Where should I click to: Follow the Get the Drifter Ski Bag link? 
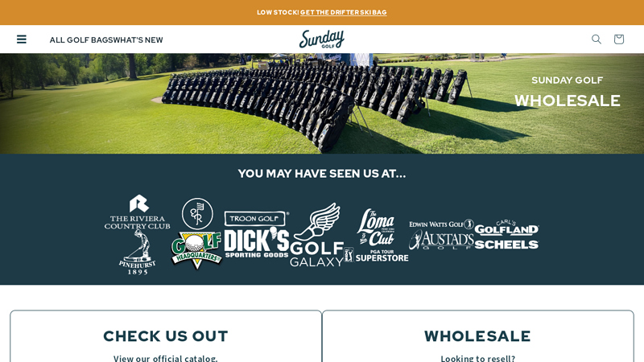point(344,12)
